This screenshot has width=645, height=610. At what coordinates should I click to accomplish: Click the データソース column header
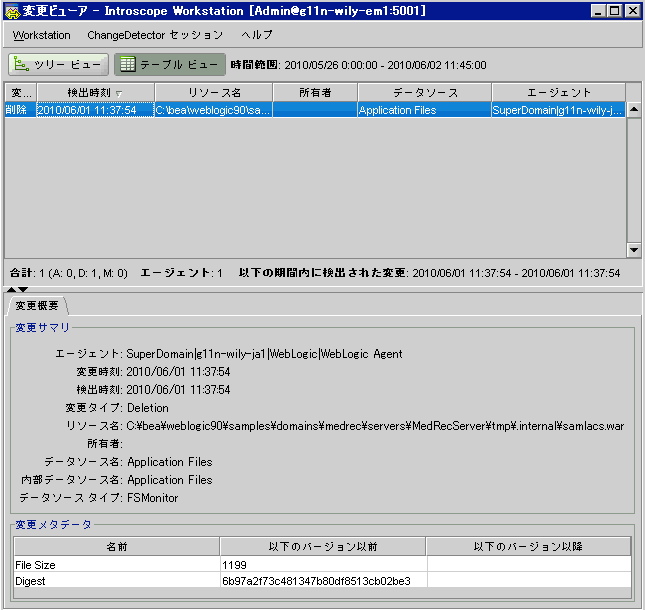(425, 93)
